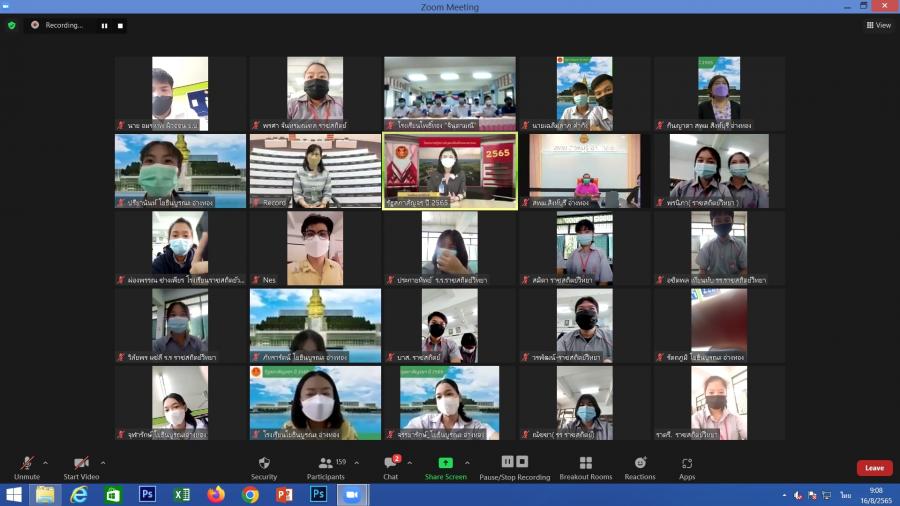This screenshot has width=900, height=506.
Task: Open the Apps panel
Action: 687,465
